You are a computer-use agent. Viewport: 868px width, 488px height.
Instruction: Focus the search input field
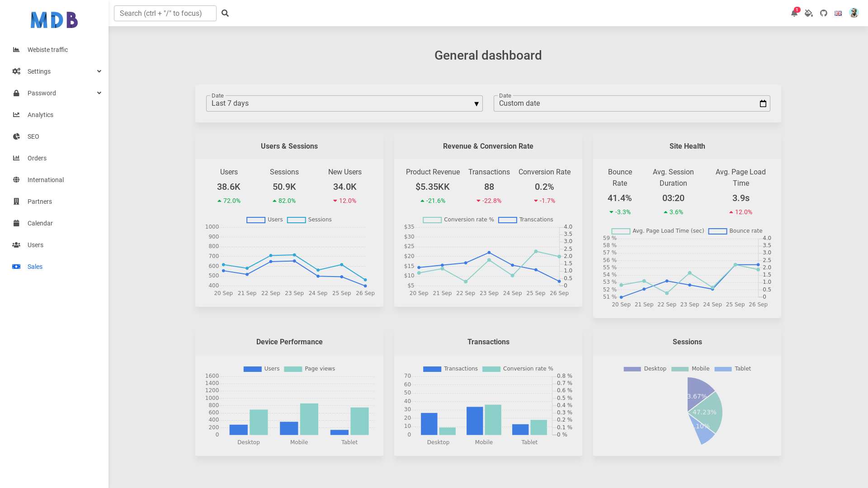point(165,13)
